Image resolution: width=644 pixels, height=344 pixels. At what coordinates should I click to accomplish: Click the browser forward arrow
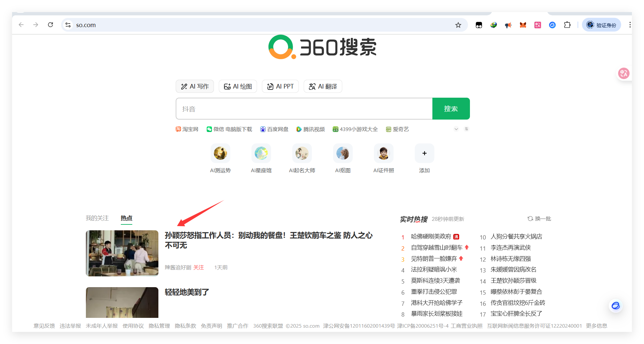36,25
